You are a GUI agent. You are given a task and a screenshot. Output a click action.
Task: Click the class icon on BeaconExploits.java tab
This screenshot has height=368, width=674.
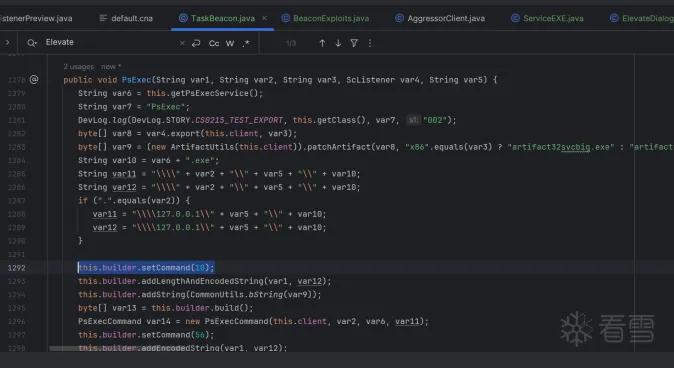point(286,18)
